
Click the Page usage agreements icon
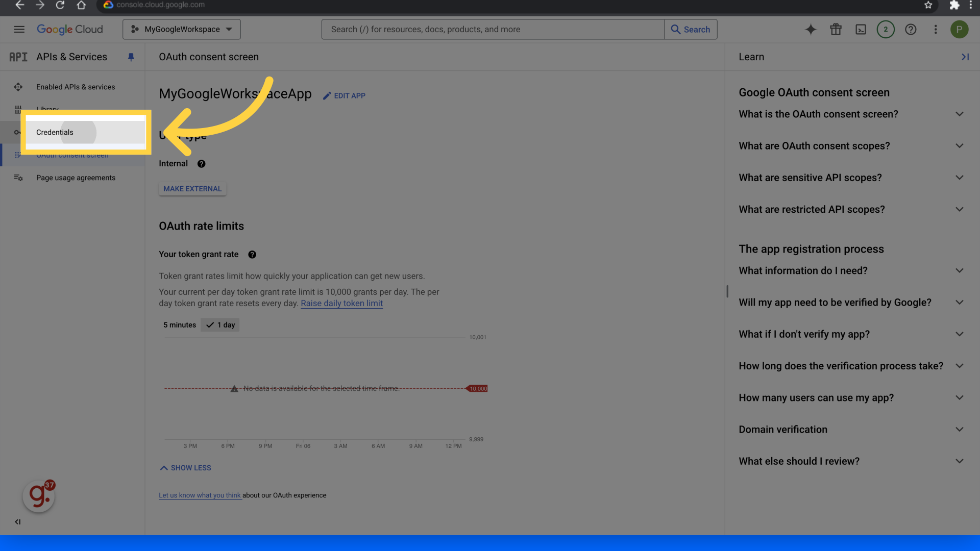tap(18, 178)
